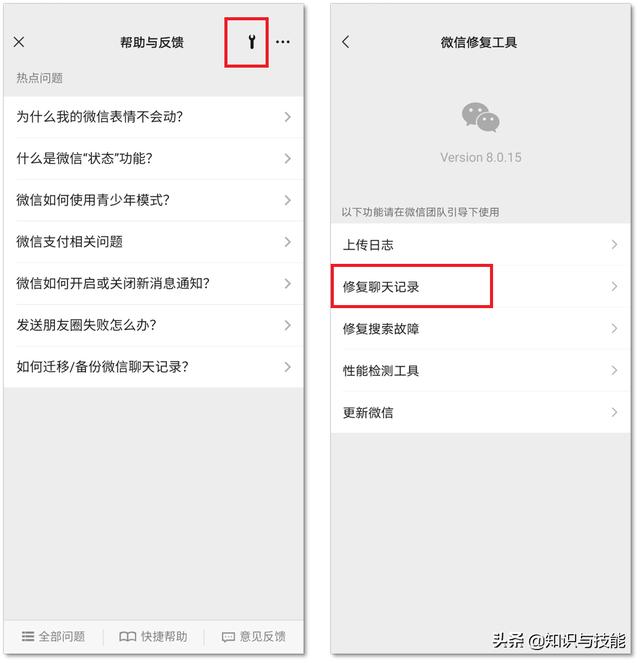Open 性能检测工具 entry
Viewport: 640px width, 663px height.
[x=481, y=370]
